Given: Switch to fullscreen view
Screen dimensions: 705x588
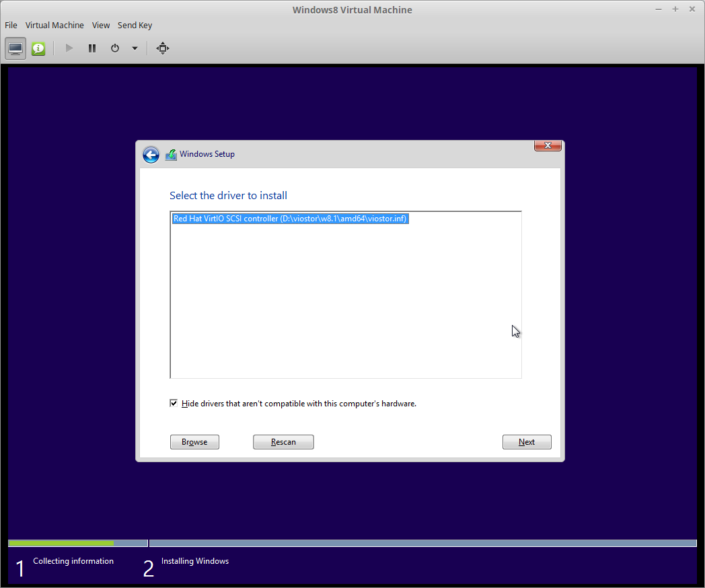Looking at the screenshot, I should (x=163, y=48).
